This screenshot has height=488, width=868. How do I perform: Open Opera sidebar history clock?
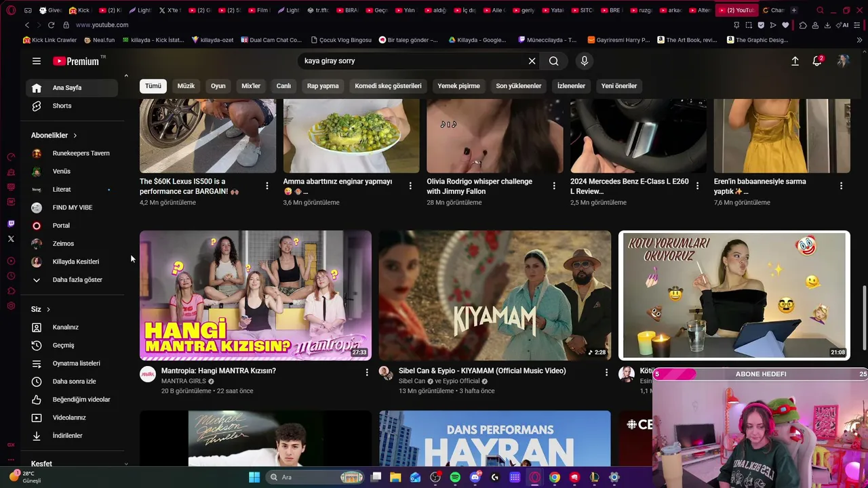pyautogui.click(x=11, y=276)
